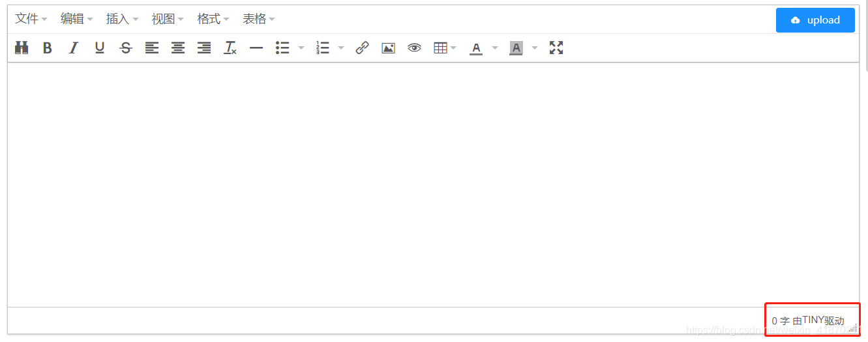Clear formatting with the Tx icon
This screenshot has height=342, width=868.
pos(230,48)
